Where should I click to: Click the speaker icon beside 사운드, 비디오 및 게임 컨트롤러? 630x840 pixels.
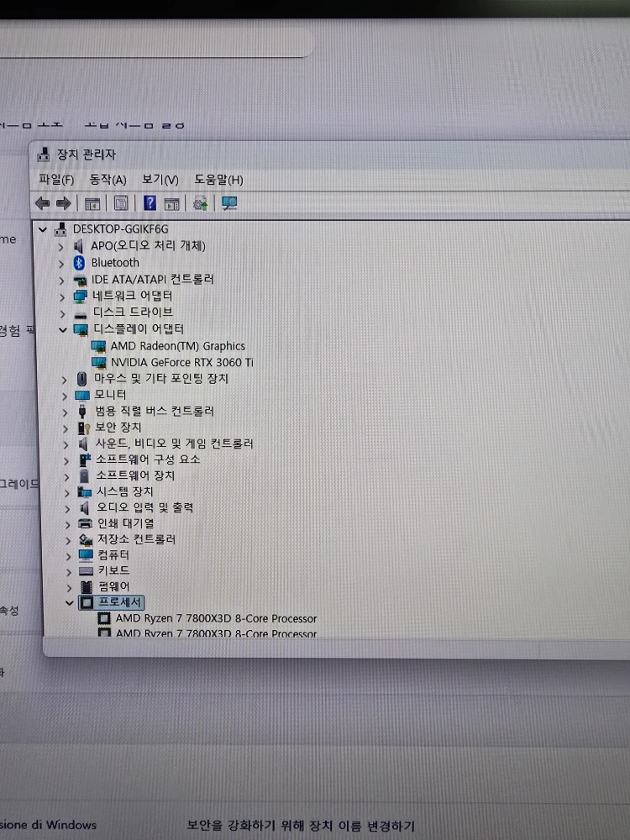[x=83, y=444]
